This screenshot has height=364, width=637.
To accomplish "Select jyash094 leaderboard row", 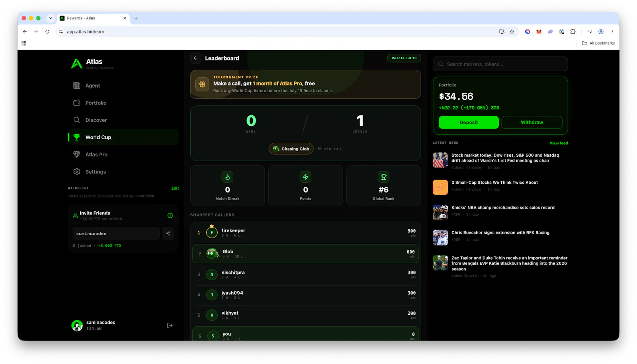I will 305,295.
